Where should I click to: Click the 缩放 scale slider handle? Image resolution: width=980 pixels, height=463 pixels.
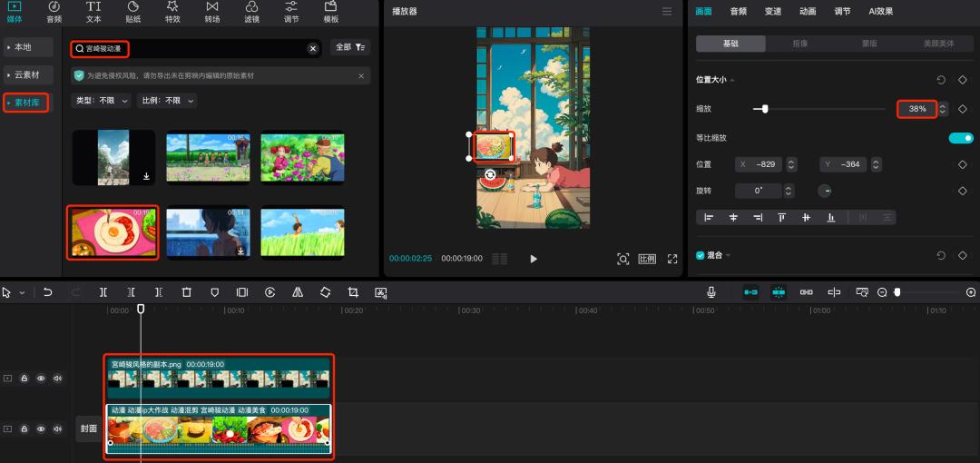[765, 109]
